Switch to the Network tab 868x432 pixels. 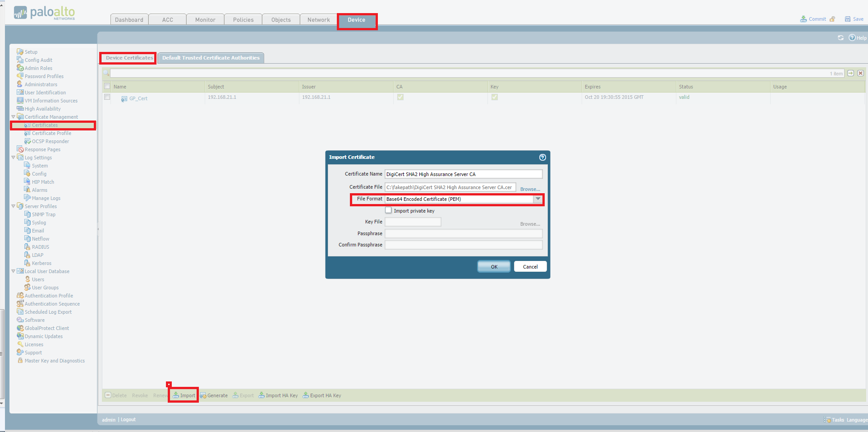318,19
